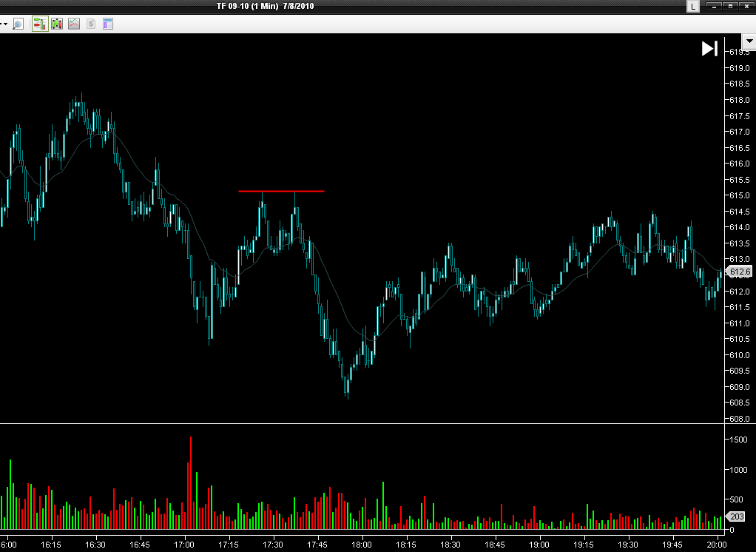This screenshot has height=552, width=756.
Task: Click the 608.0 price axis label
Action: pyautogui.click(x=740, y=419)
